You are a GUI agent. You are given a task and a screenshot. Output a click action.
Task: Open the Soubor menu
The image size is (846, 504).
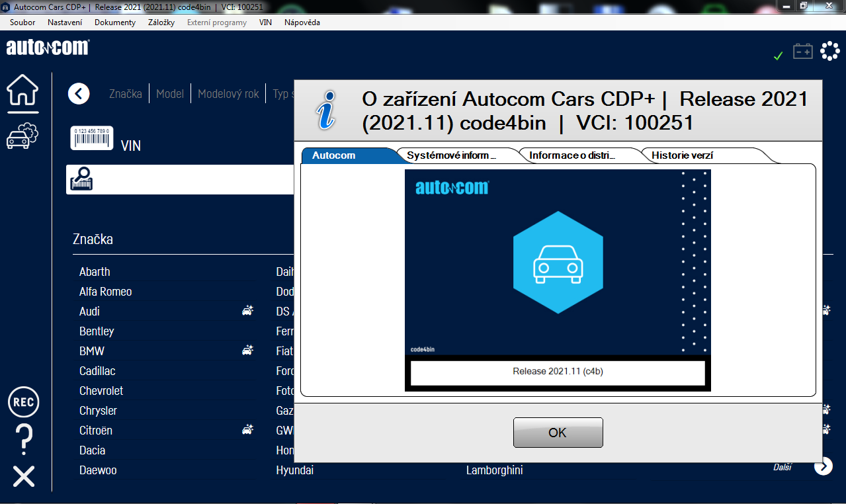(22, 22)
